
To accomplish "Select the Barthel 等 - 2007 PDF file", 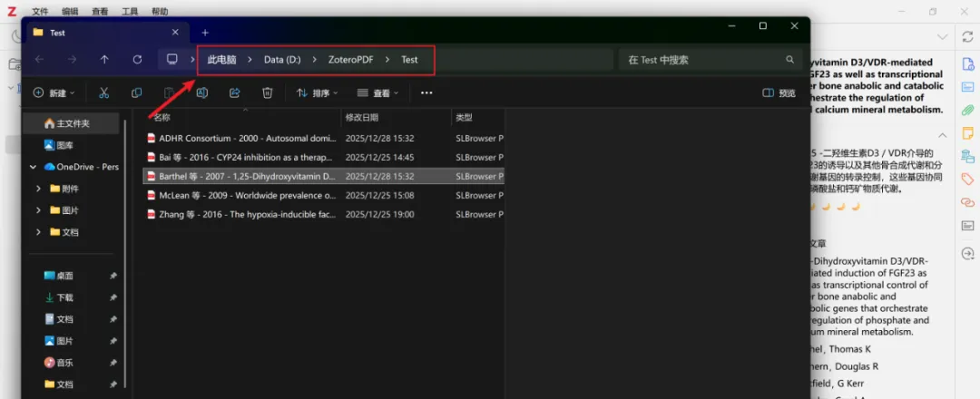I will point(324,176).
